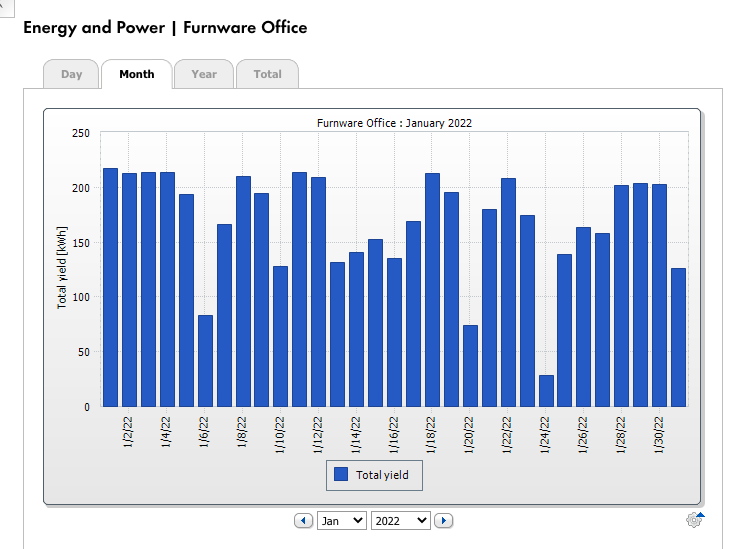737x549 pixels.
Task: Click the 1/14/22 axis date label
Action: (355, 435)
